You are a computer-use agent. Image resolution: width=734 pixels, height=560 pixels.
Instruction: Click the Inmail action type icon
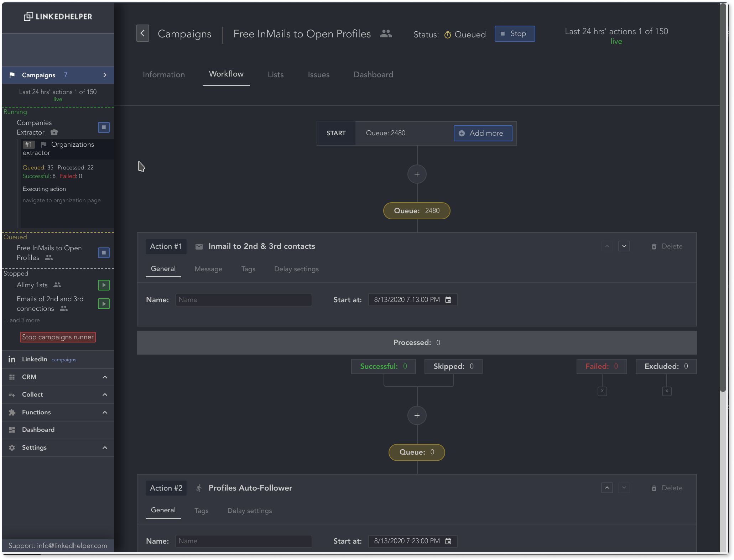[198, 246]
